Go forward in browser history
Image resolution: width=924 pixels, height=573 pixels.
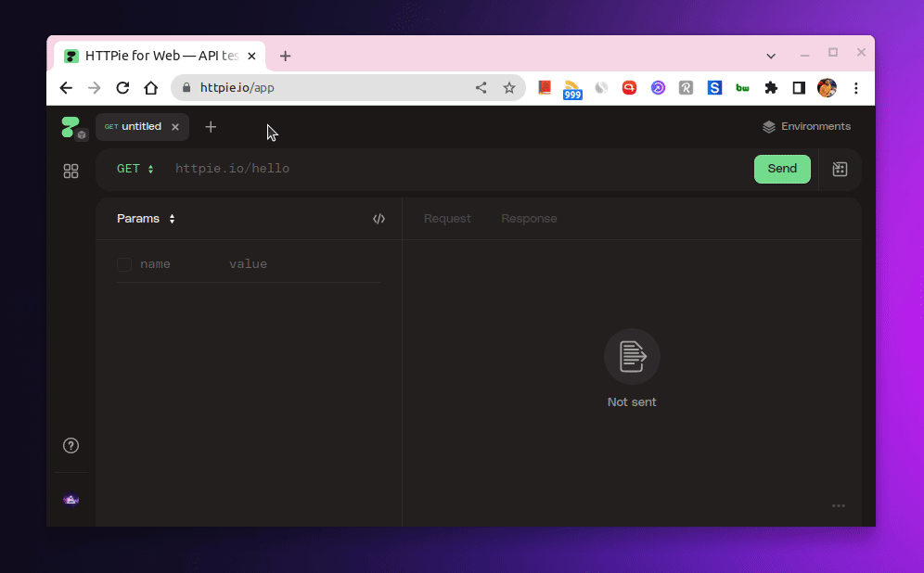(x=95, y=88)
